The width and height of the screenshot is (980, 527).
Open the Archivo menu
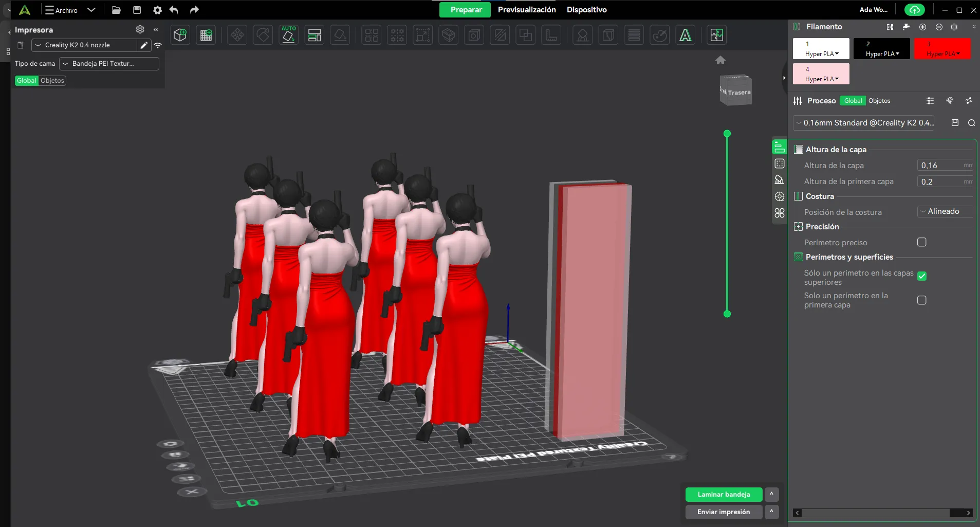[x=62, y=10]
